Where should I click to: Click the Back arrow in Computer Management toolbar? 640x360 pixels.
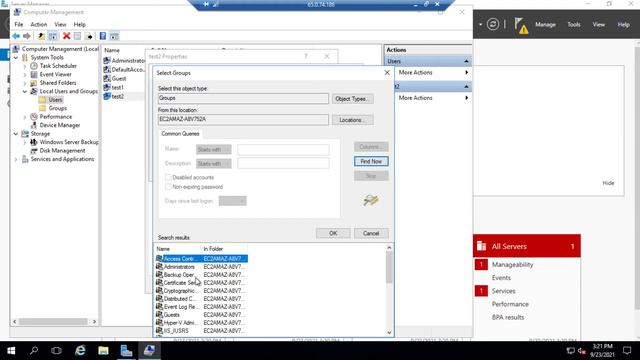[x=16, y=36]
